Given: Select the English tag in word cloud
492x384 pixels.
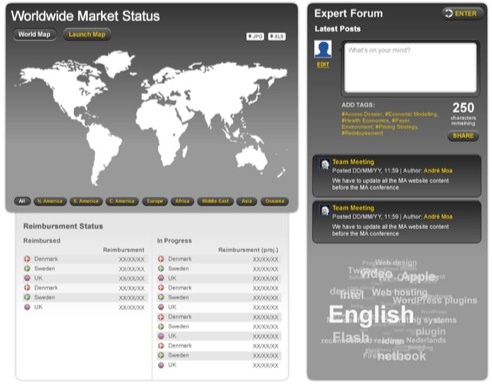Looking at the screenshot, I should click(x=371, y=315).
